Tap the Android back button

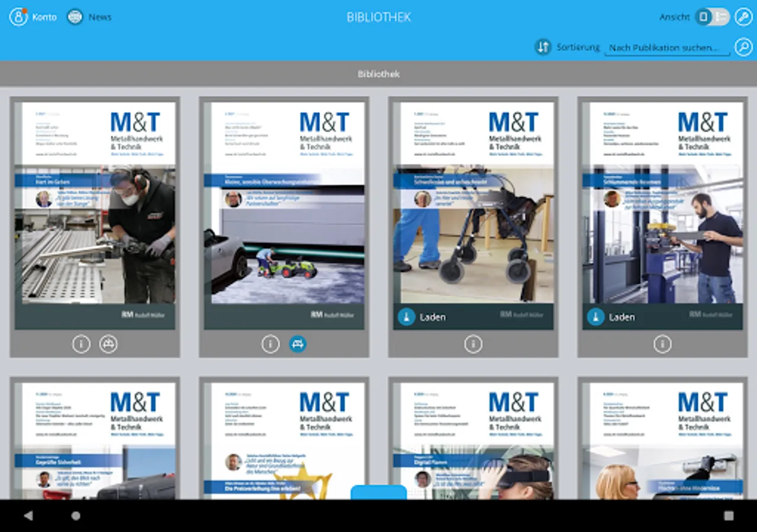[x=28, y=515]
